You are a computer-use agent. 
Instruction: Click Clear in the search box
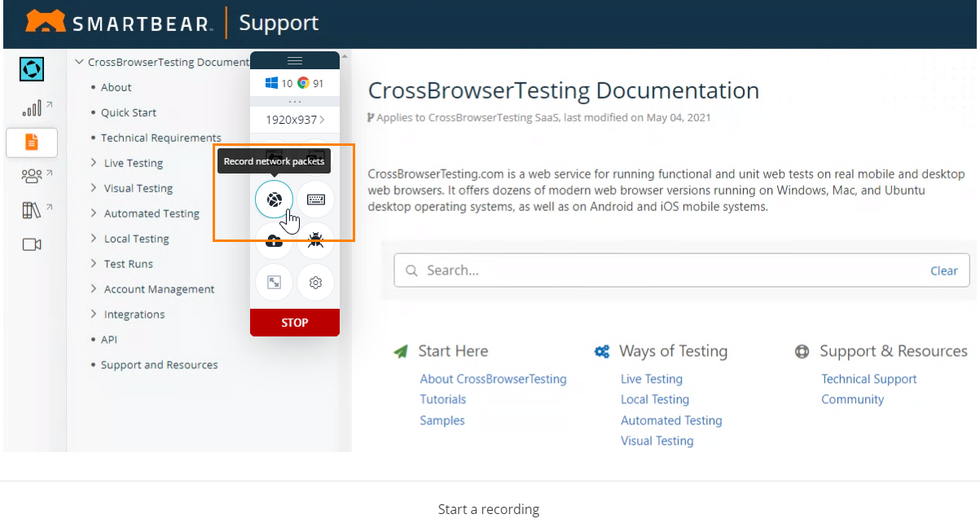pos(943,271)
